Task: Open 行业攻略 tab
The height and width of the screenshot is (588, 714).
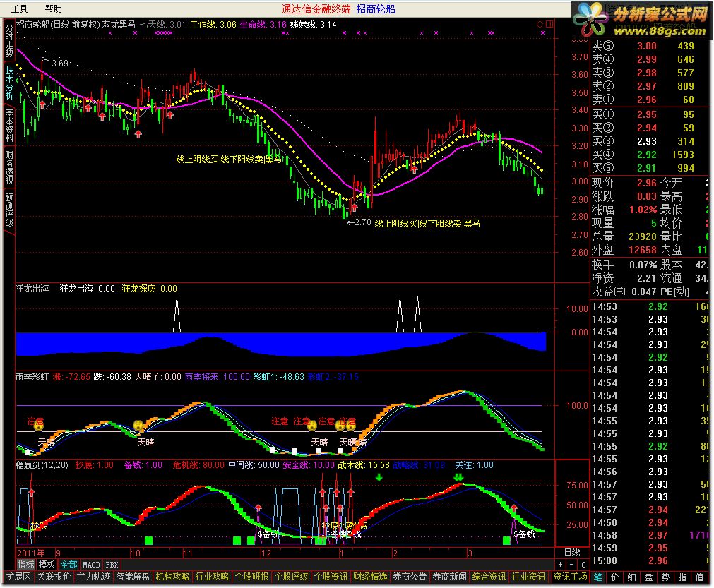Action: pos(212,577)
